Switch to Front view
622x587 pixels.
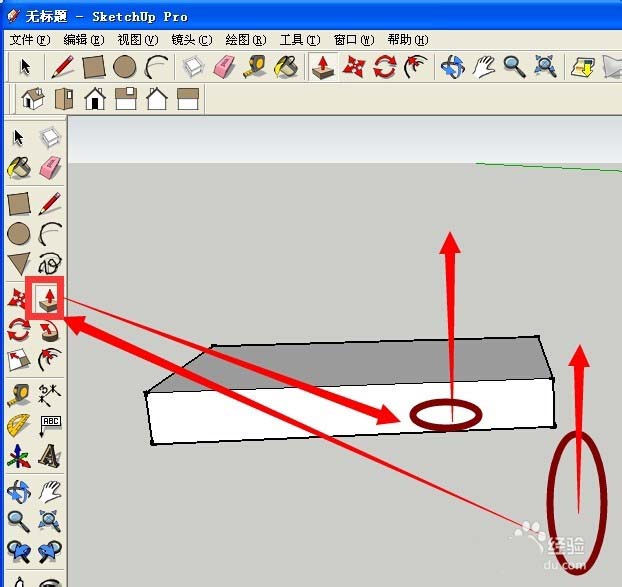[x=95, y=98]
